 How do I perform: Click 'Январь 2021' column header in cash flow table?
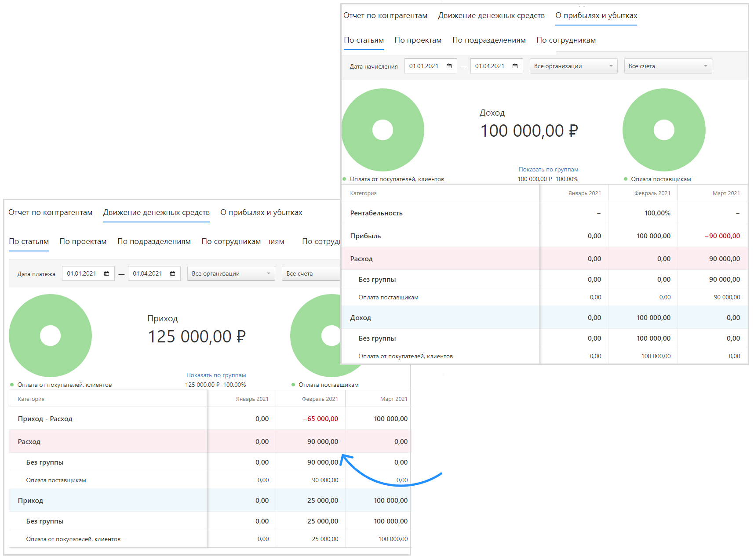[x=252, y=399]
